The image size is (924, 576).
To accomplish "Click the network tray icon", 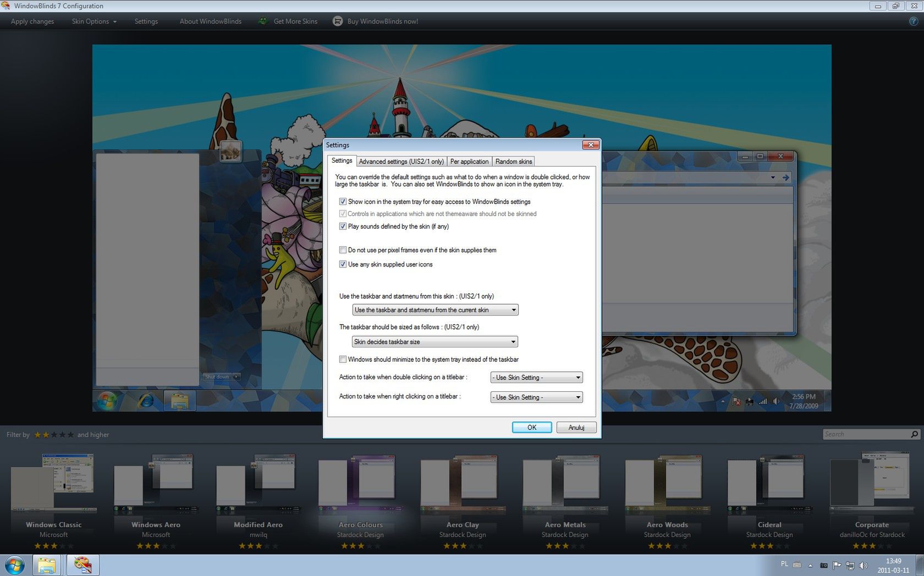I will click(850, 565).
